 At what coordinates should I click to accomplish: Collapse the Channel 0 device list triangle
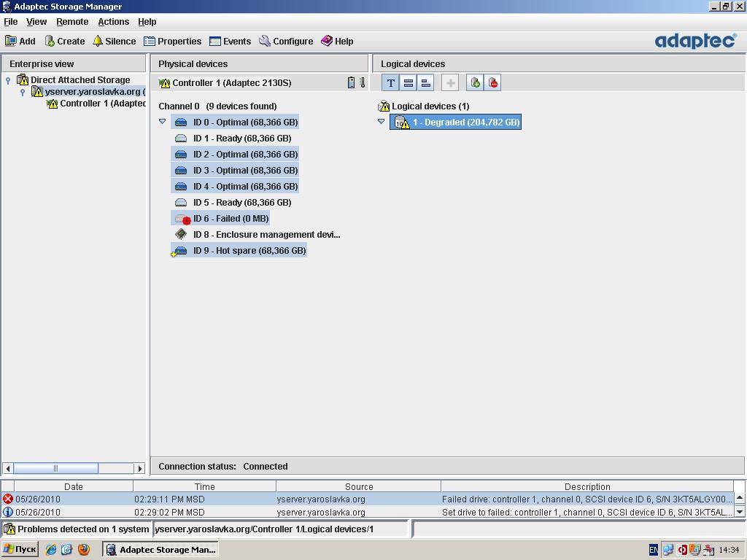[x=162, y=122]
